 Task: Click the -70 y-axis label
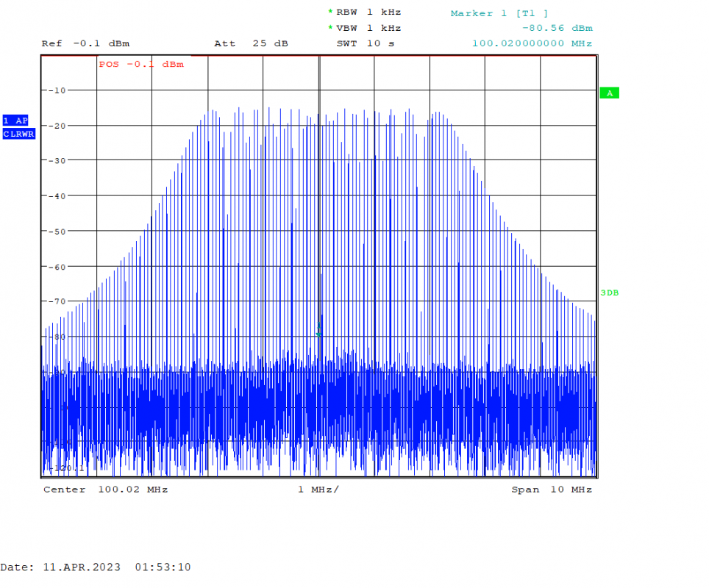click(x=57, y=301)
